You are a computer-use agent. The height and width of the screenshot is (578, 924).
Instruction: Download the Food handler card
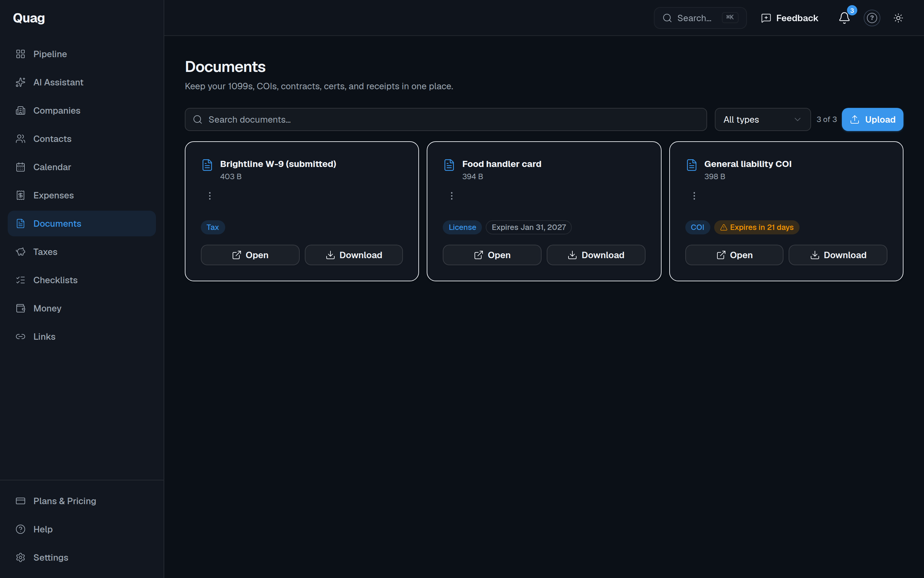(x=596, y=255)
